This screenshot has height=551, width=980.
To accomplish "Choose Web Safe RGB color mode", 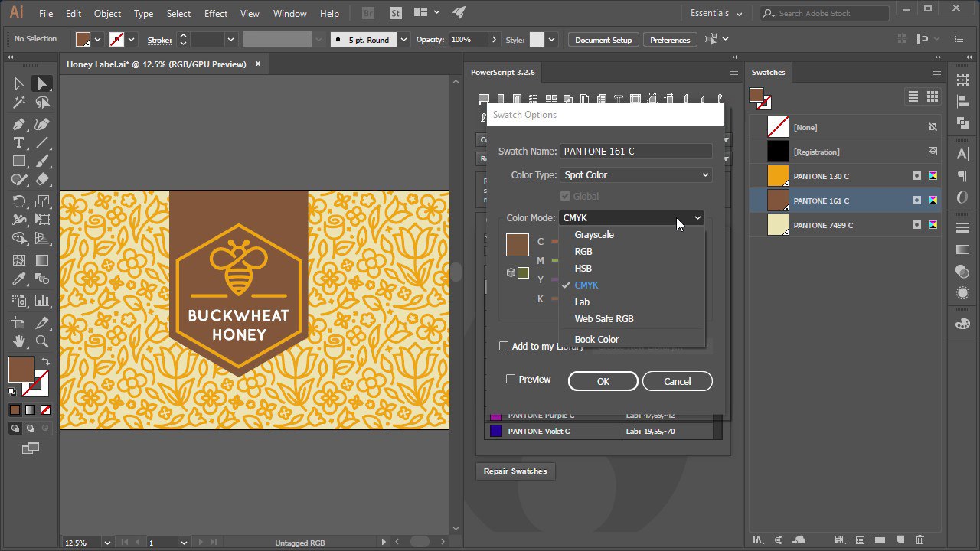I will (604, 319).
